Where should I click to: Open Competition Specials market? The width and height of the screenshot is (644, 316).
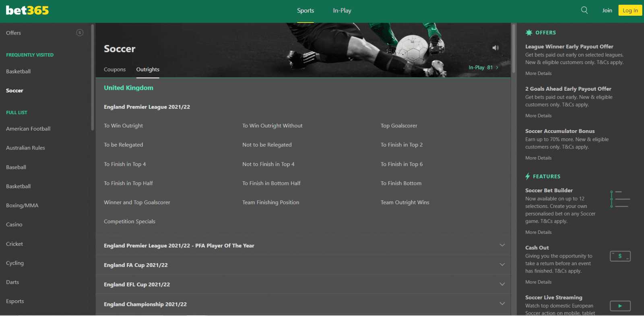[x=130, y=221]
